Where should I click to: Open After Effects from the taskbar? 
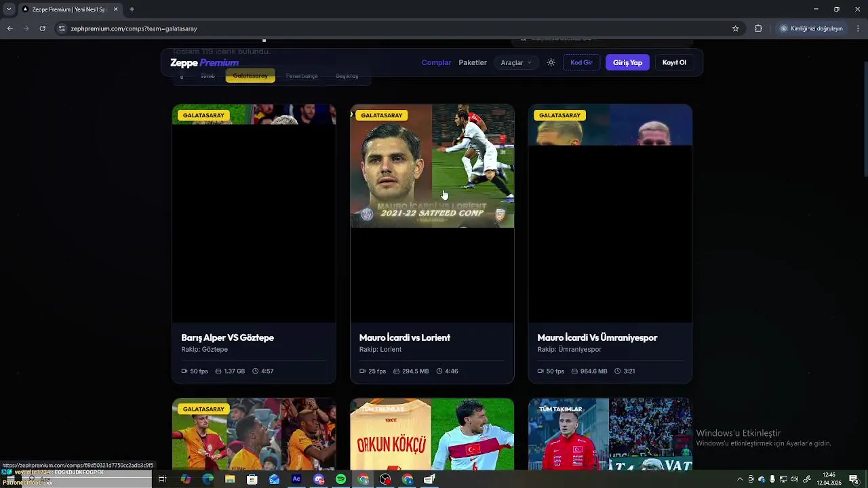click(x=296, y=479)
